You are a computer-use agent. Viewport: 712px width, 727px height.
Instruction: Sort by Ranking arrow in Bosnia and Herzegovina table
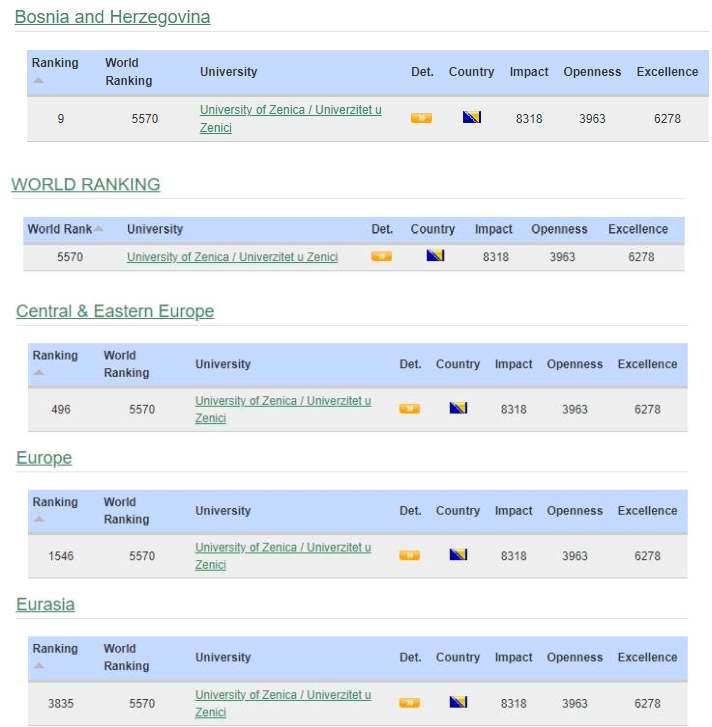38,81
